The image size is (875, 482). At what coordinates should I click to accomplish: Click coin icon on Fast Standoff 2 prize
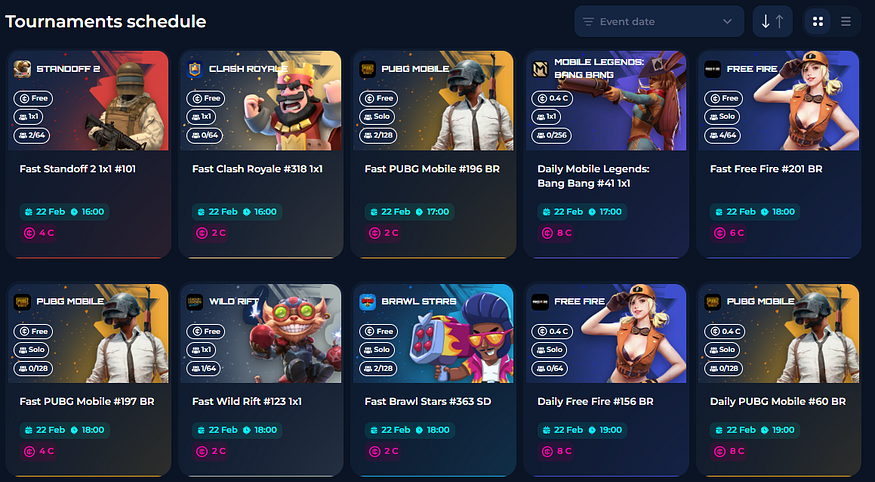coord(29,233)
